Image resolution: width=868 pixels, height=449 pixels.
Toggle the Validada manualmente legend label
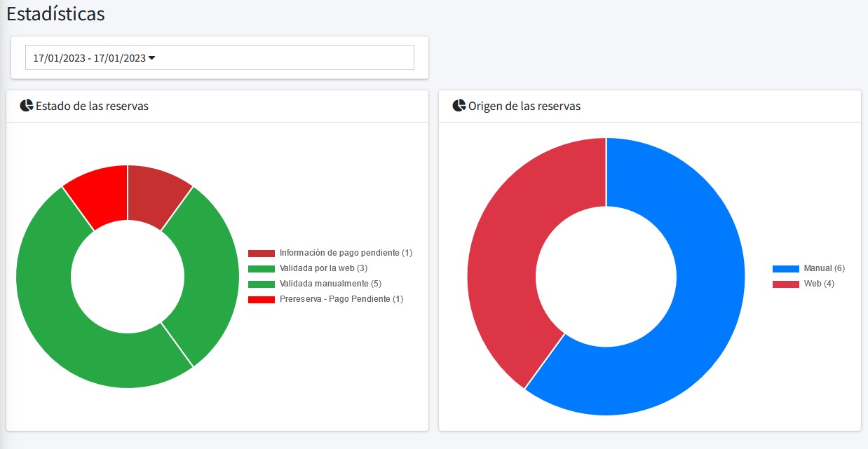click(x=330, y=284)
